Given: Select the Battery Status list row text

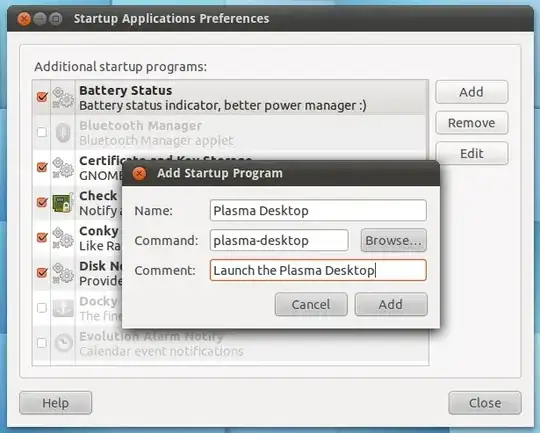Looking at the screenshot, I should click(x=222, y=98).
